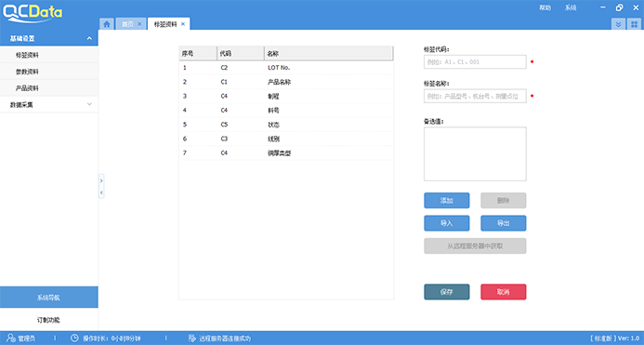Open 产品资料 in the sidebar
Screen dimensions: 644x345
tap(49, 88)
